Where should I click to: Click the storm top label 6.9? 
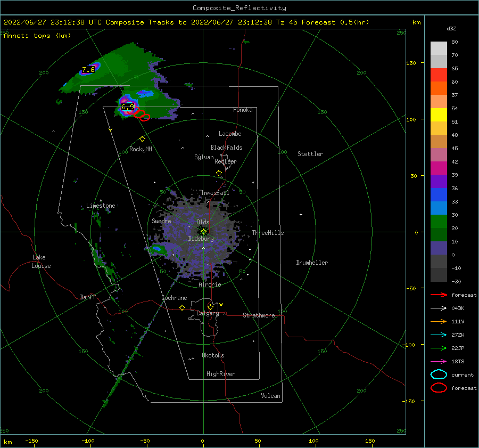128,107
